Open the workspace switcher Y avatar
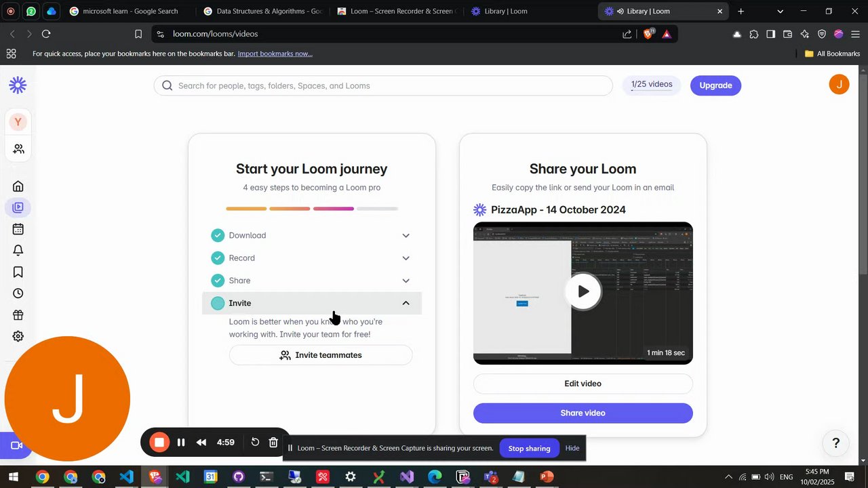 click(x=18, y=122)
